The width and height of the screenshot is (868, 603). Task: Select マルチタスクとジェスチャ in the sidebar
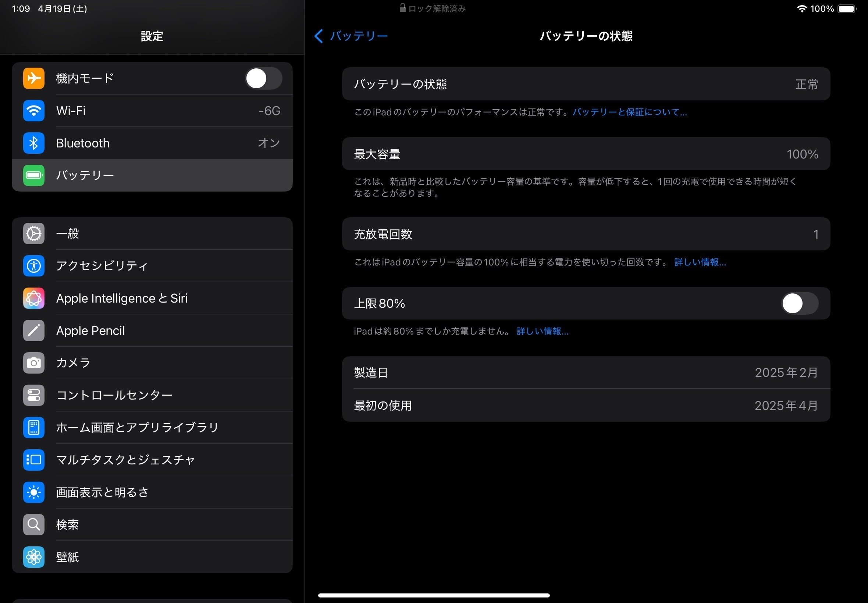click(x=125, y=460)
